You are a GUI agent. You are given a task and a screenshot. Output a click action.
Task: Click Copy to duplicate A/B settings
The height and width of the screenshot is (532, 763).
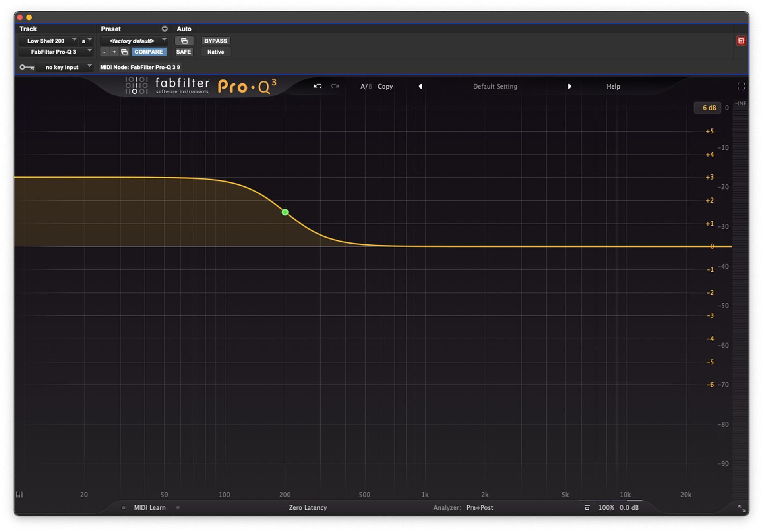click(x=385, y=86)
